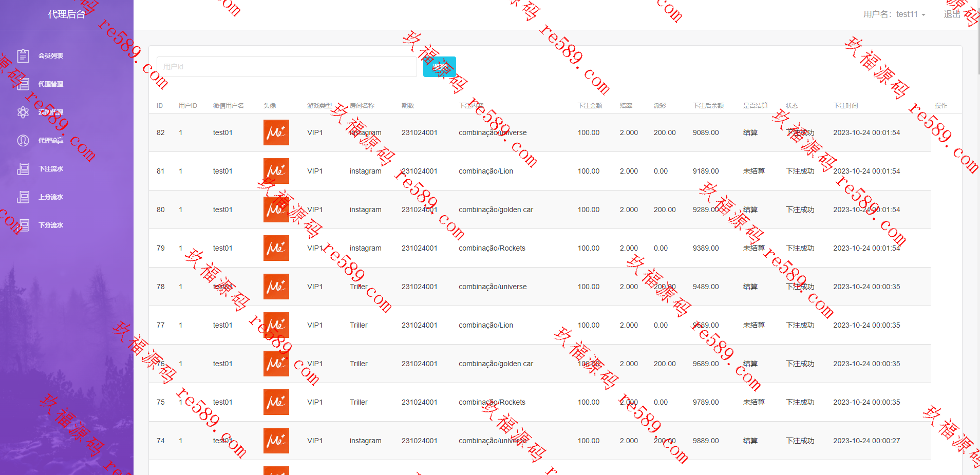Image resolution: width=980 pixels, height=475 pixels.
Task: Click the 操作 column header
Action: [x=941, y=106]
